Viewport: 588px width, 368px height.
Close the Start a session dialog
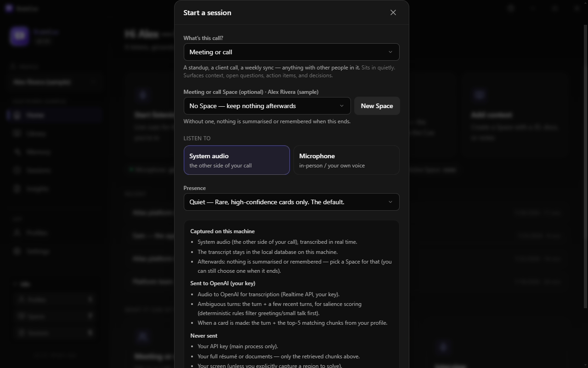tap(393, 12)
